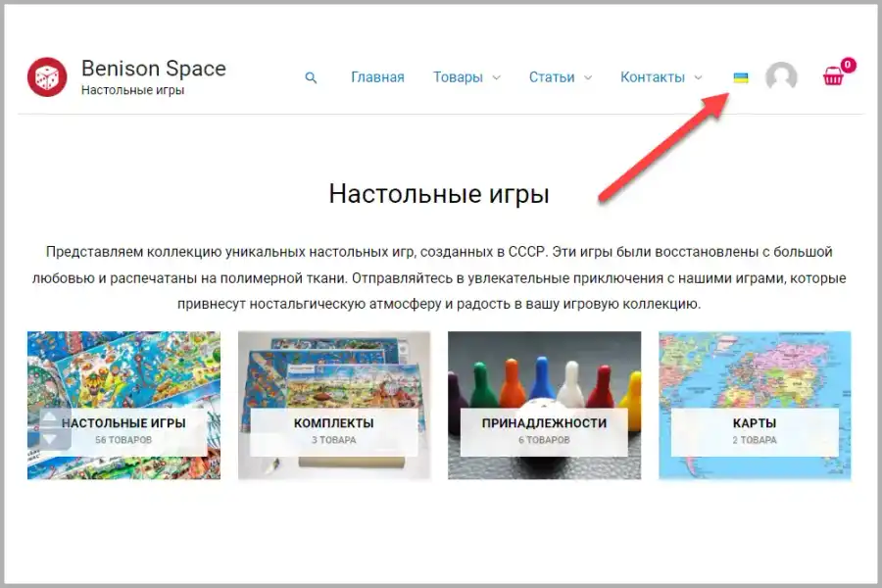Expand the Статьи dropdown chevron
This screenshot has height=588, width=882.
tap(588, 77)
